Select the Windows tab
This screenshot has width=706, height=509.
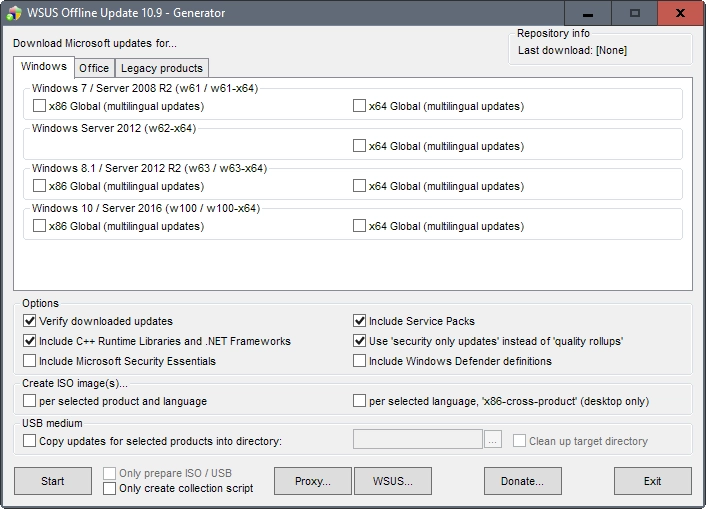[x=44, y=66]
